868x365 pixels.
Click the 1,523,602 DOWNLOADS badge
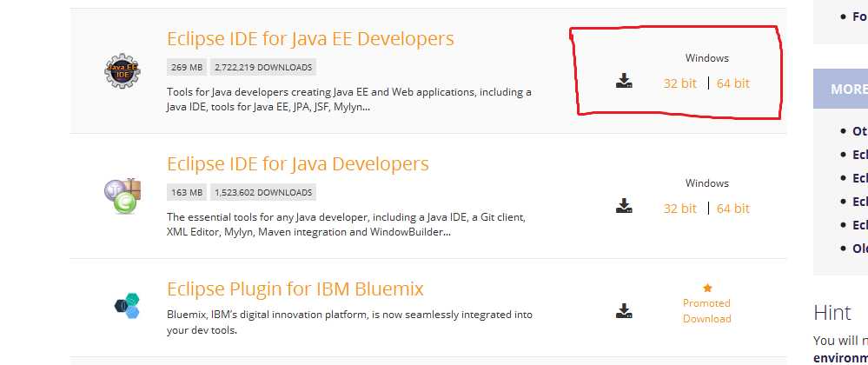pos(263,193)
